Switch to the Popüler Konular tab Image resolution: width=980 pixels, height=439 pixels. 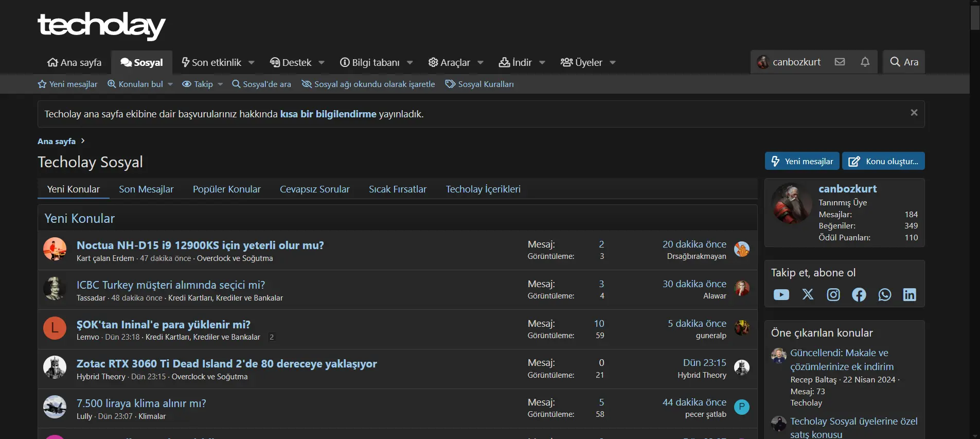227,189
